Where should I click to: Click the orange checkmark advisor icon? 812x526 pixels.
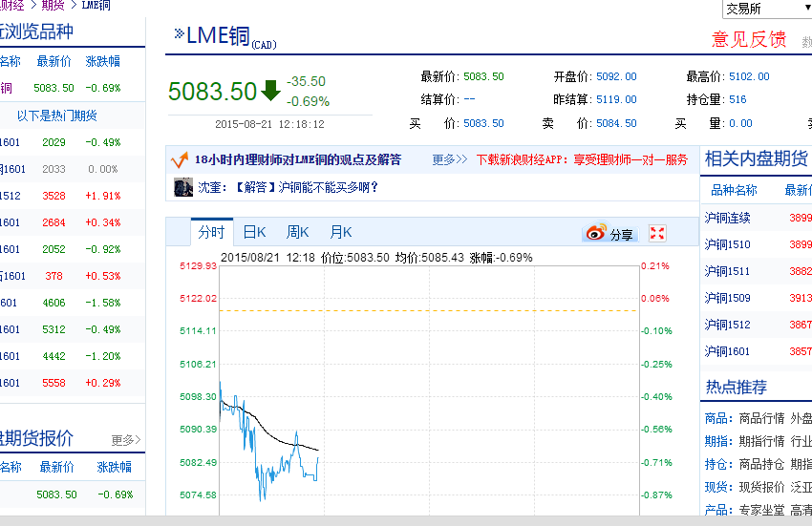tap(180, 160)
